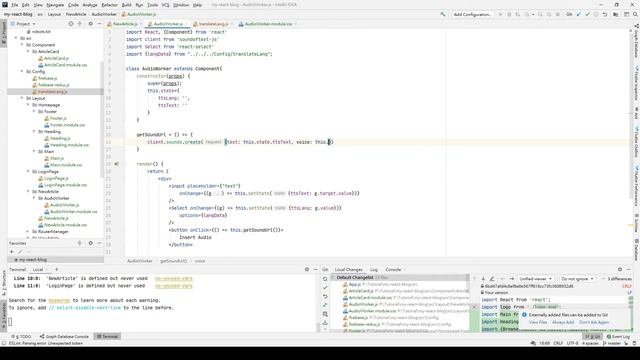Image resolution: width=640 pixels, height=360 pixels.
Task: Collapse the Config folder in tree
Action: click(22, 71)
